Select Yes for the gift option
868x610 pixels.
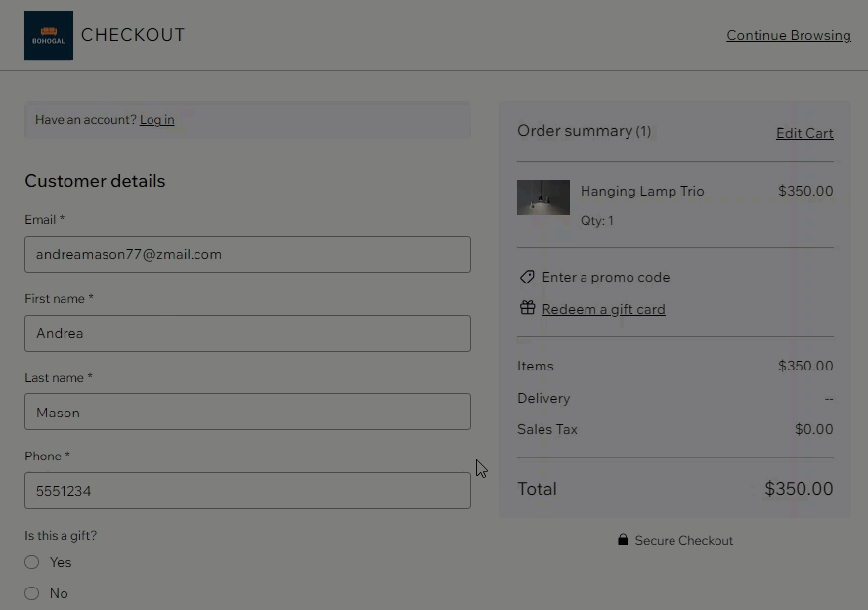[32, 562]
